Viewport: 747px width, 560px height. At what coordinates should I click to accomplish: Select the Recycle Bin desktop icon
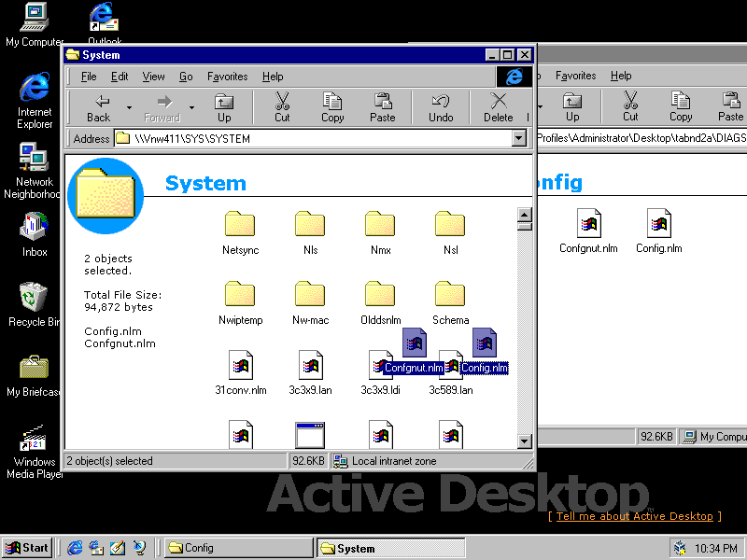[x=34, y=305]
